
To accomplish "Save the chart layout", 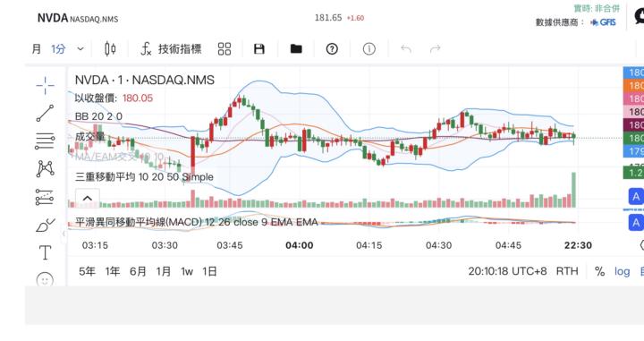I will [x=259, y=49].
